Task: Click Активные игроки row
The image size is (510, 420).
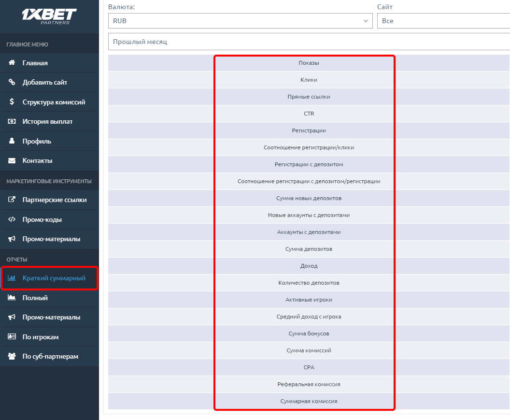Action: (309, 300)
